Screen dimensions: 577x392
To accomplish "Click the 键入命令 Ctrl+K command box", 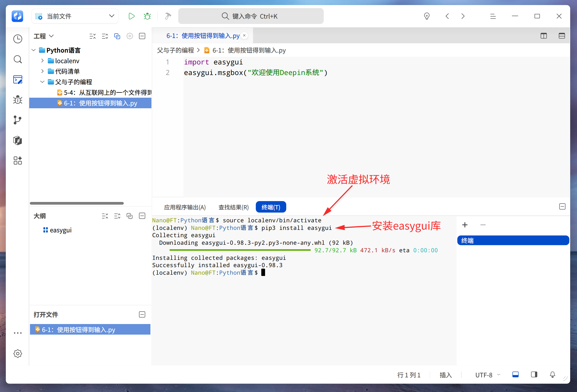I will point(251,16).
